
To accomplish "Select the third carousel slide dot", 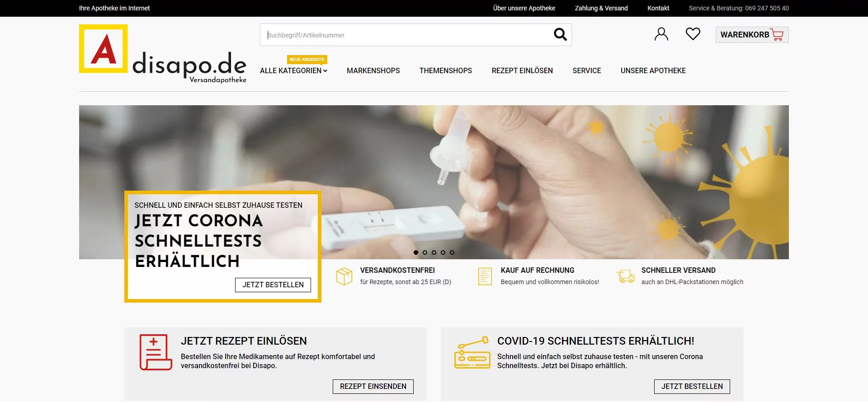I will 434,252.
